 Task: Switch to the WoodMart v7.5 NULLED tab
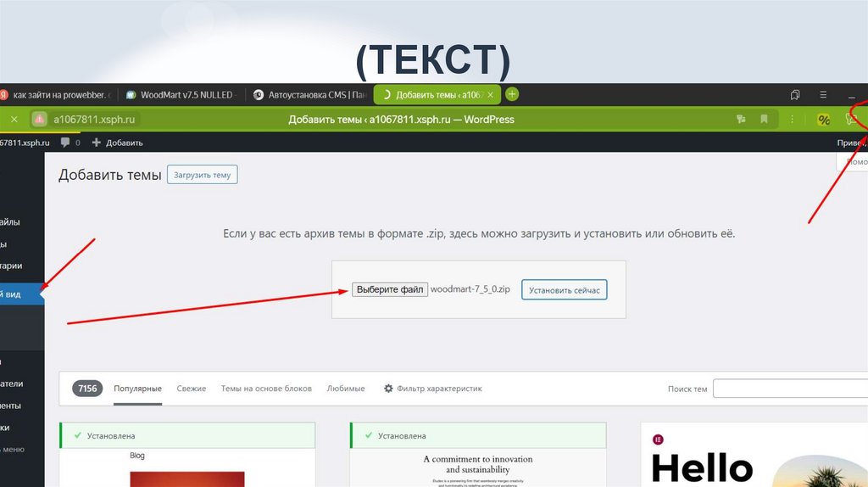tap(181, 95)
